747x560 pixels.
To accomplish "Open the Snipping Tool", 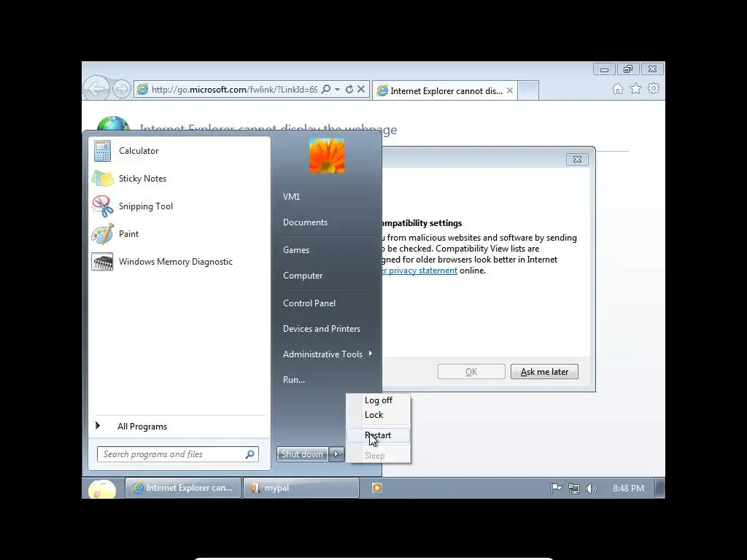I will 179,206.
